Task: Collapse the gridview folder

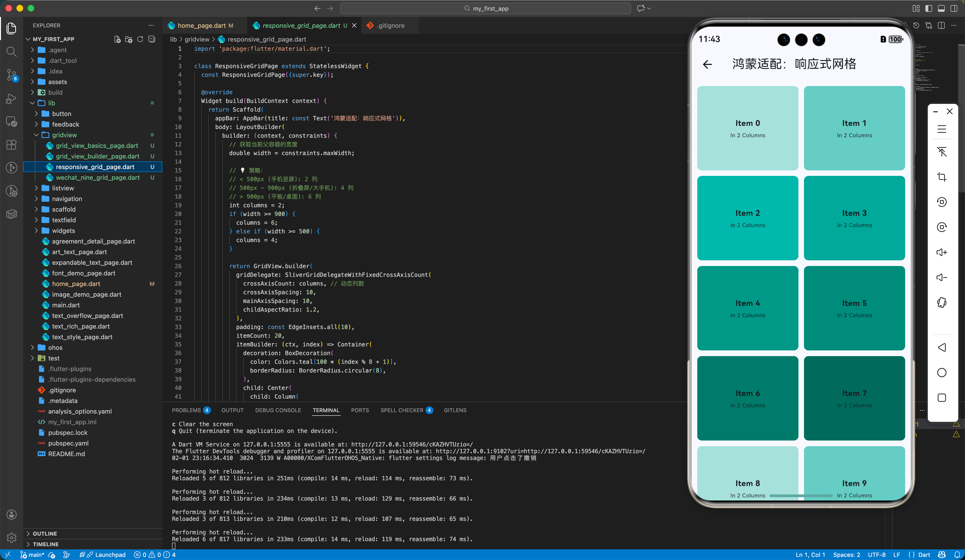Action: [64, 135]
